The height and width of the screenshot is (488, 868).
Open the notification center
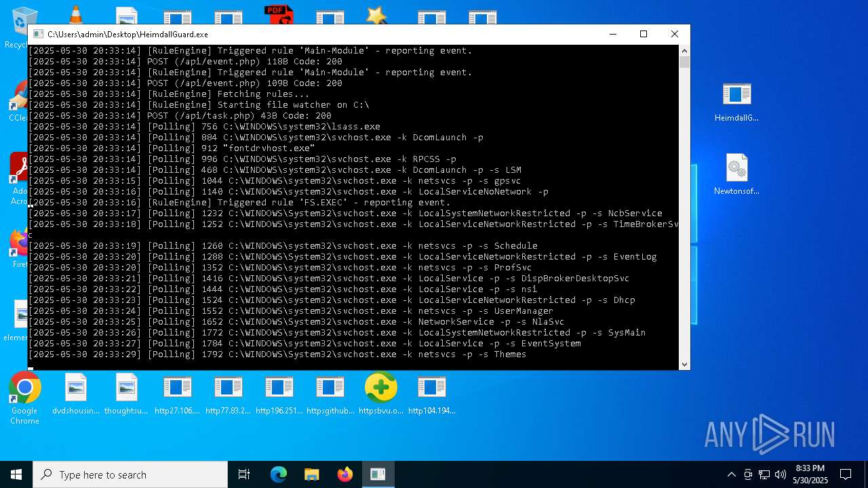846,474
